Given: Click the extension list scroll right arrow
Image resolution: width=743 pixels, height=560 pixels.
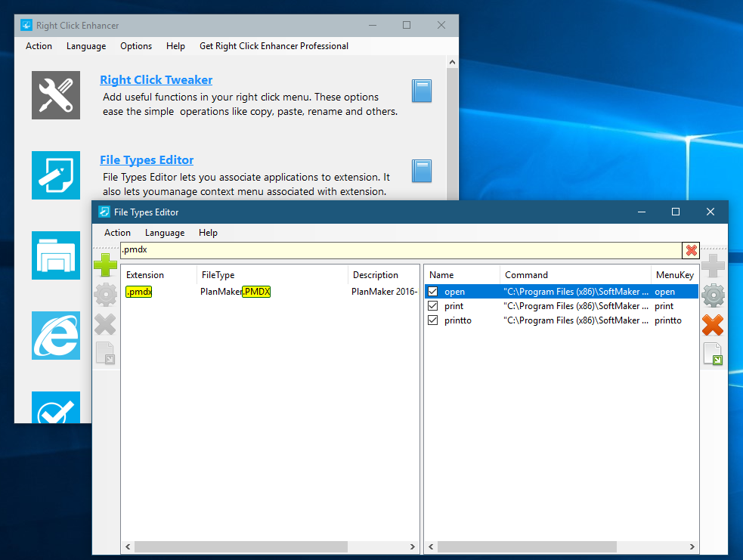Looking at the screenshot, I should [412, 546].
